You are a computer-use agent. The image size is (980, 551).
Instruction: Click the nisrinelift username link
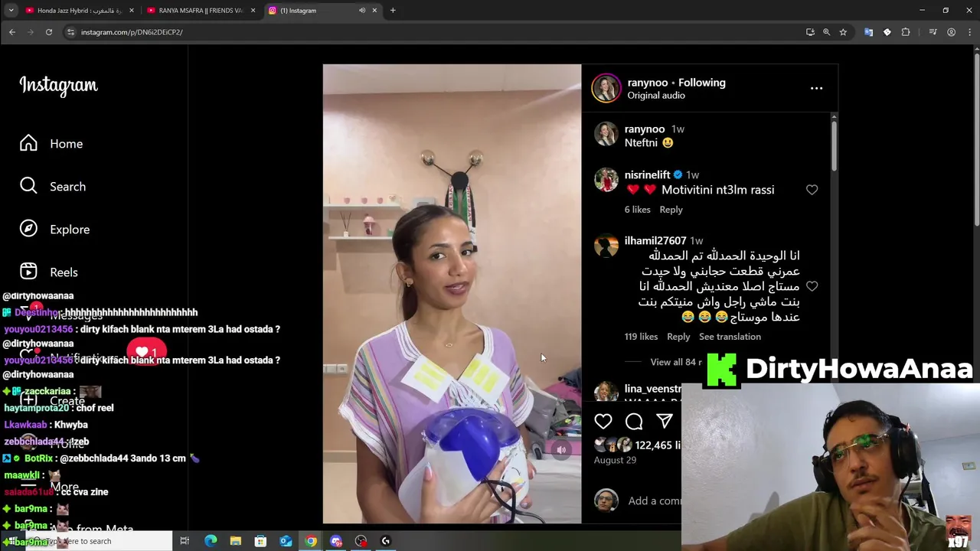click(647, 174)
